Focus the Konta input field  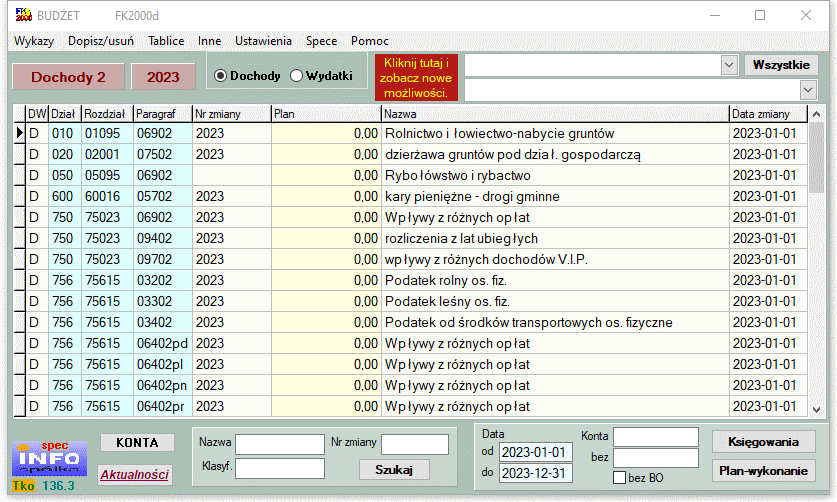(x=656, y=437)
